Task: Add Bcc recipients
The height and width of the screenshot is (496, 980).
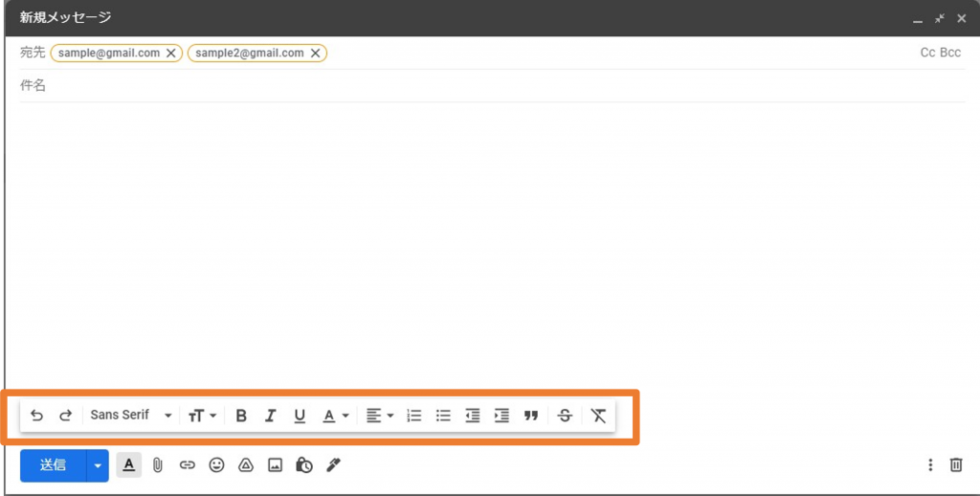Action: coord(950,53)
